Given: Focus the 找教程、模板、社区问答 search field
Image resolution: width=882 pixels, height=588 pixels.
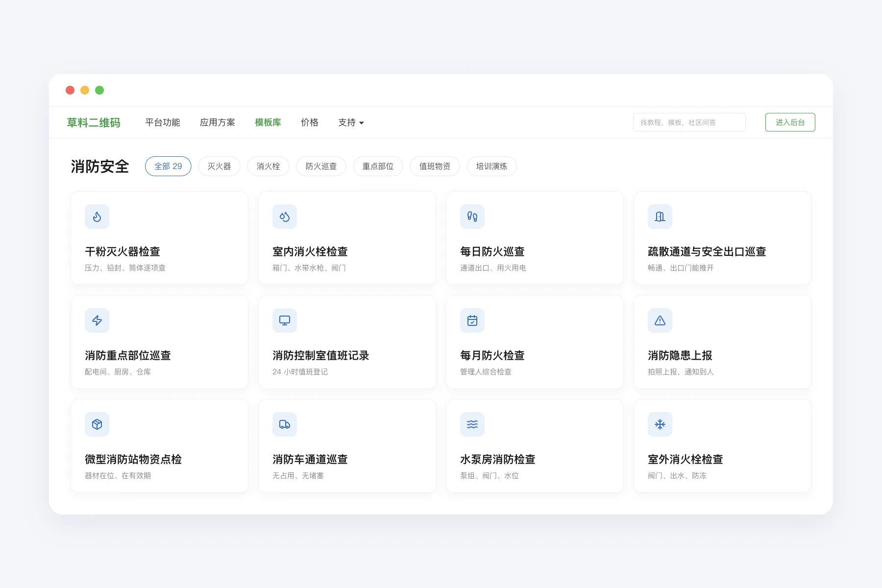Looking at the screenshot, I should point(689,122).
